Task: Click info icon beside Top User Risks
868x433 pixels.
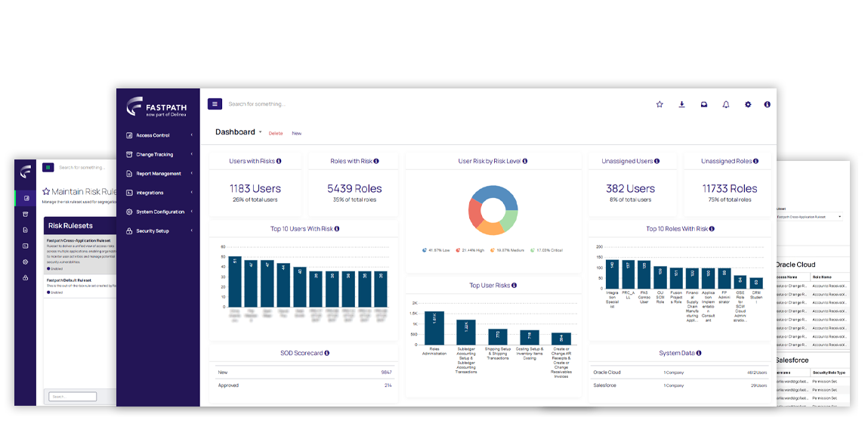Action: [x=514, y=285]
